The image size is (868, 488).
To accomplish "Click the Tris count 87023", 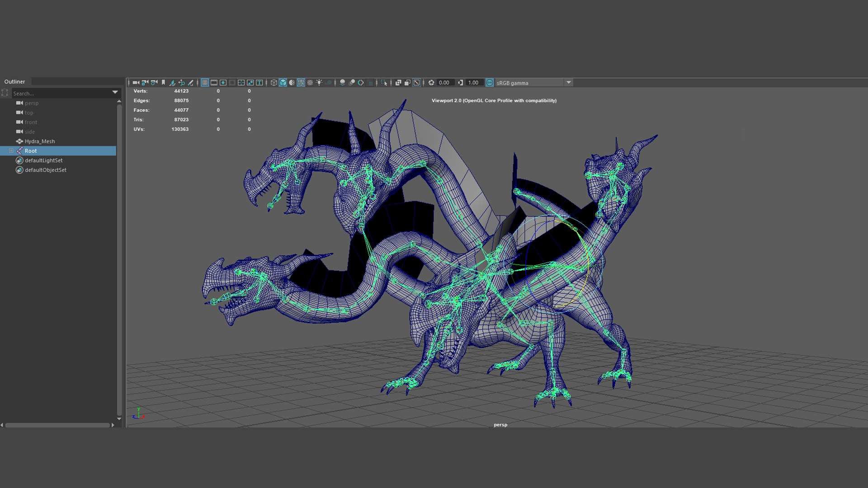I will pos(181,119).
